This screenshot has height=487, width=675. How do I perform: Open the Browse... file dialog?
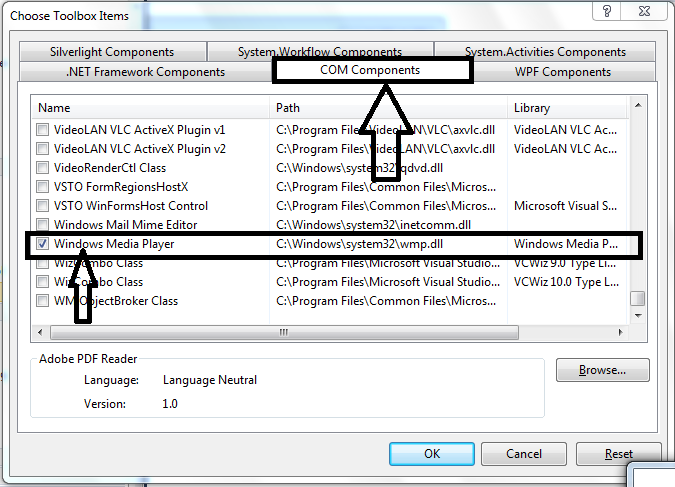[x=602, y=370]
